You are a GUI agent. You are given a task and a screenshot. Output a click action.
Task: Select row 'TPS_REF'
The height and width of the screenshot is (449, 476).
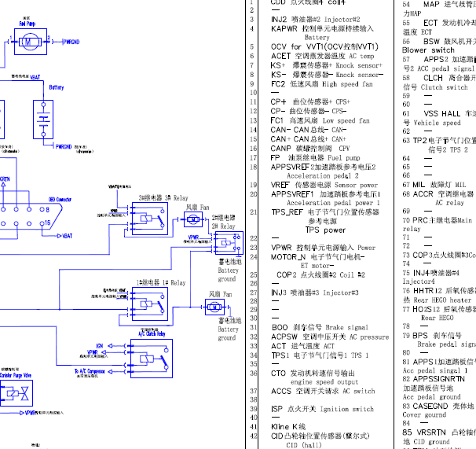tap(325, 221)
